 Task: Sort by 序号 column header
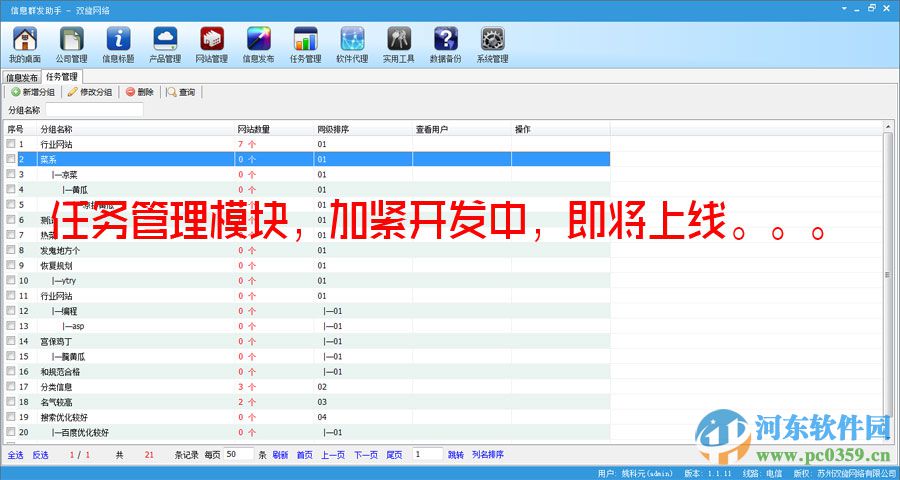click(x=21, y=129)
